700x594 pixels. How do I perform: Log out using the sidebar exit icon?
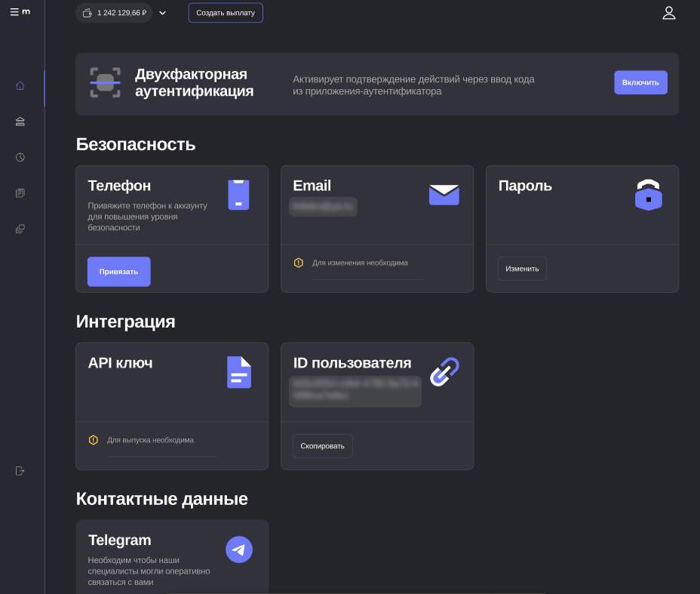[x=20, y=471]
